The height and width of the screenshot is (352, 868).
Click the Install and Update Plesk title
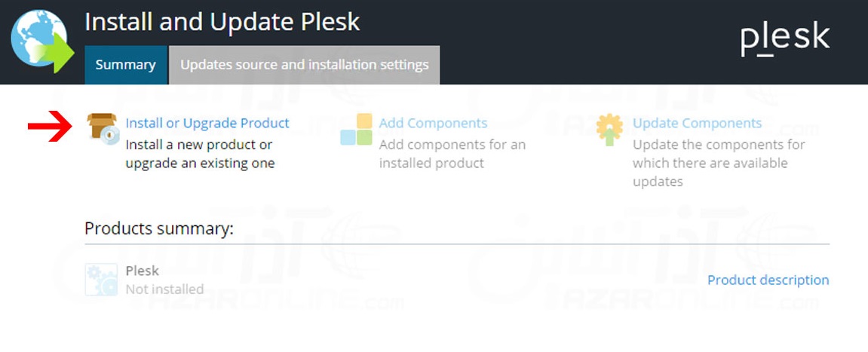point(222,22)
